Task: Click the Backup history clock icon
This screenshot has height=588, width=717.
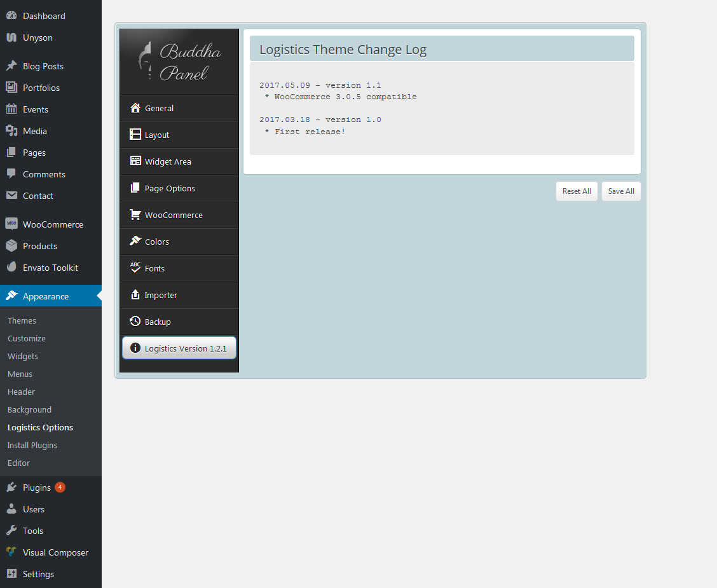Action: click(x=135, y=322)
